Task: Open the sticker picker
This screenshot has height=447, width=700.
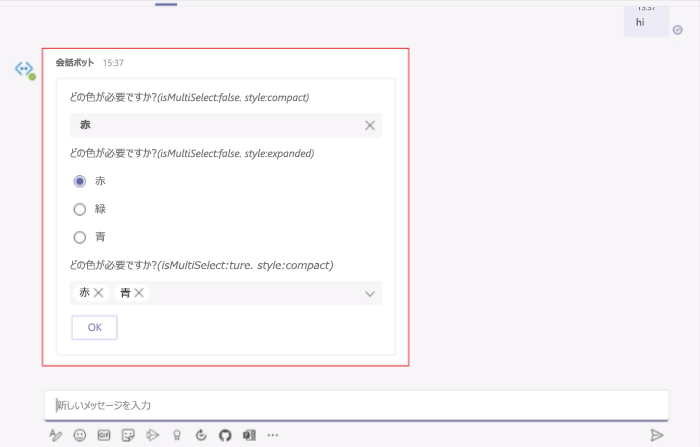Action: [128, 435]
